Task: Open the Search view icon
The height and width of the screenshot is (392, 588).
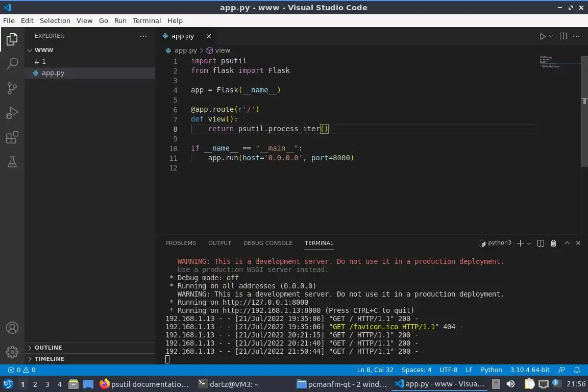Action: (12, 63)
